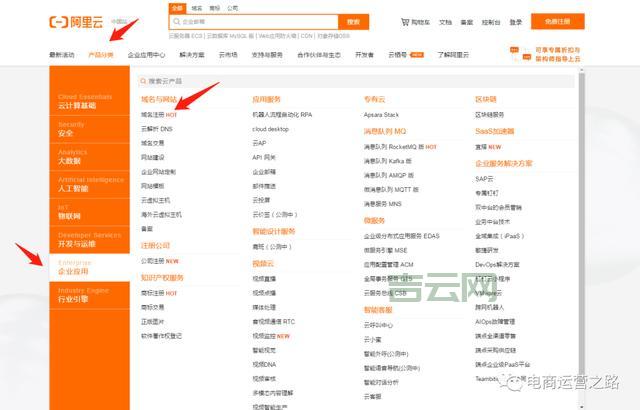Click the 免费注册 orange button
Image resolution: width=640 pixels, height=410 pixels.
tap(558, 22)
